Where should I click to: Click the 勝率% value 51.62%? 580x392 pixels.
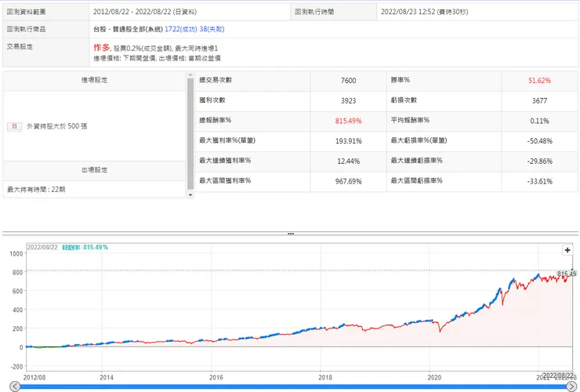point(539,81)
